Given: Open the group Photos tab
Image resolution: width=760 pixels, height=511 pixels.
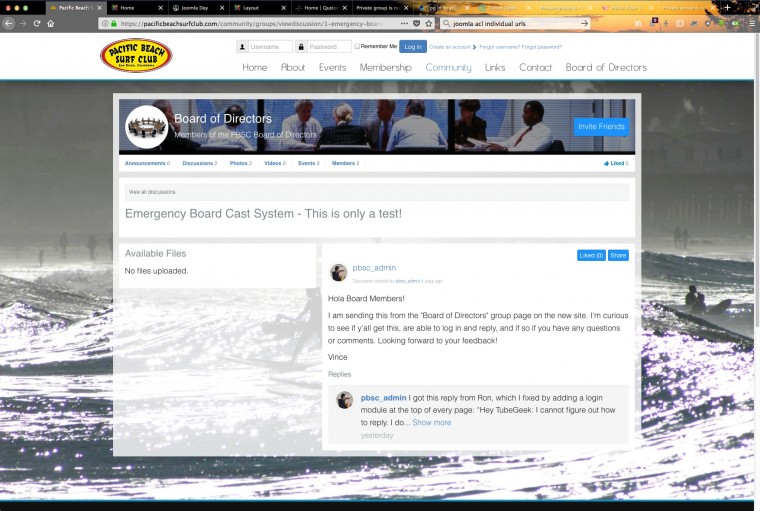Looking at the screenshot, I should click(x=241, y=163).
